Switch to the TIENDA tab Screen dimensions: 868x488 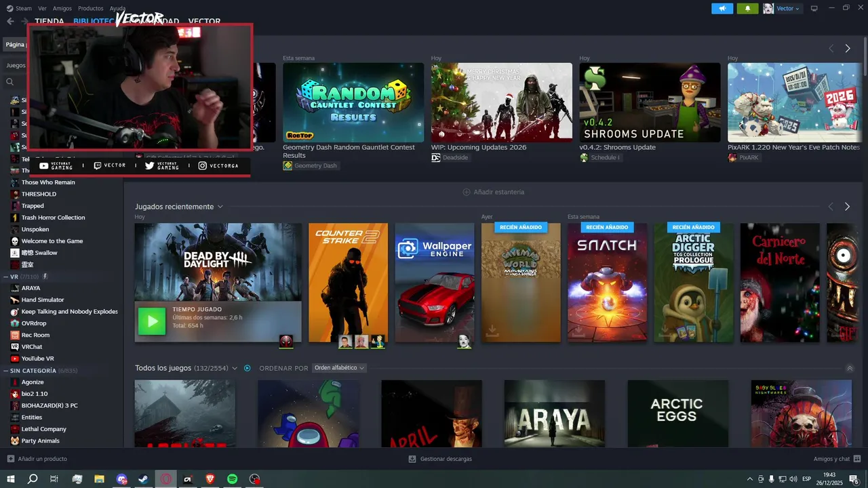(x=50, y=21)
